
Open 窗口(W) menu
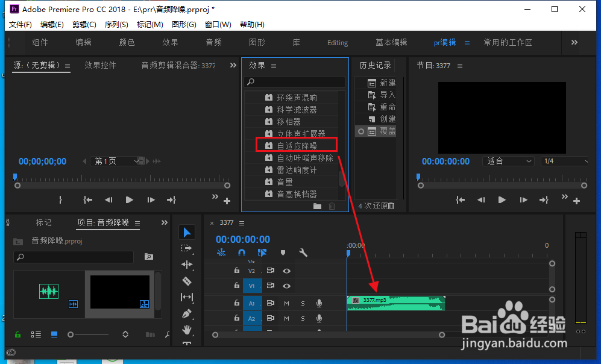[218, 25]
